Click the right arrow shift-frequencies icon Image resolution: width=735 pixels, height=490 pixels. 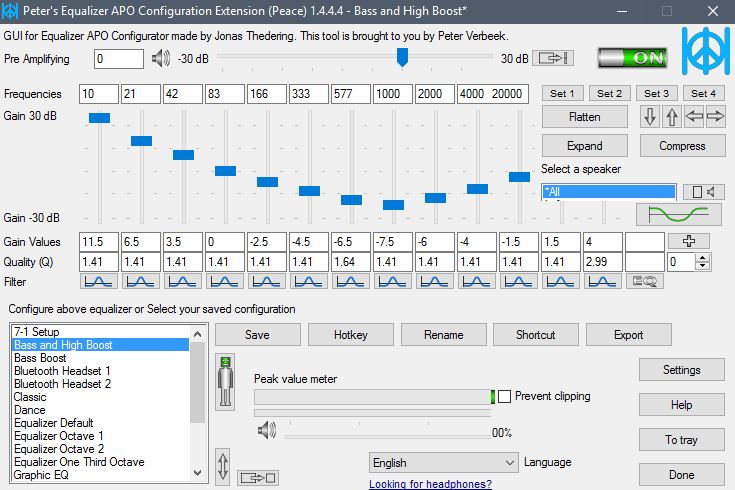point(715,117)
